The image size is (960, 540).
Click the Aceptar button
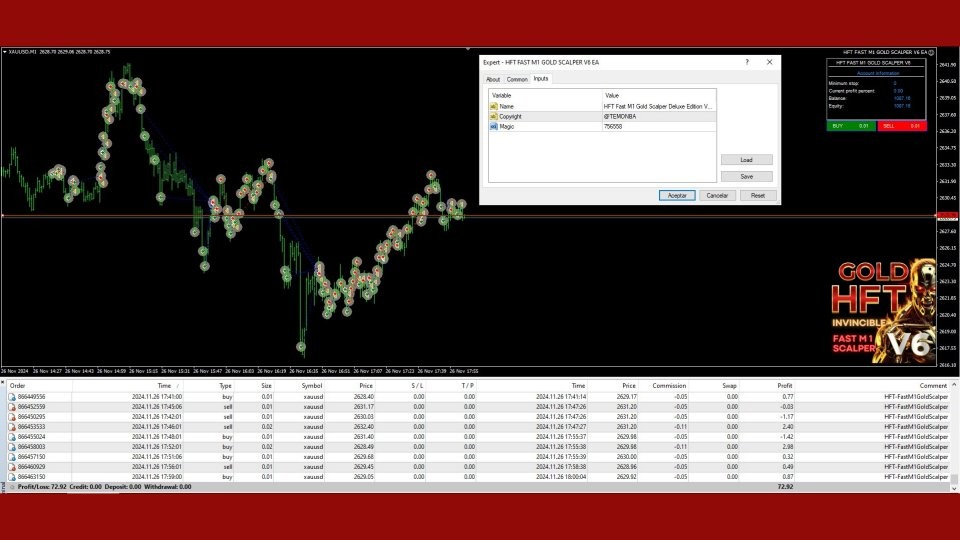(x=677, y=196)
